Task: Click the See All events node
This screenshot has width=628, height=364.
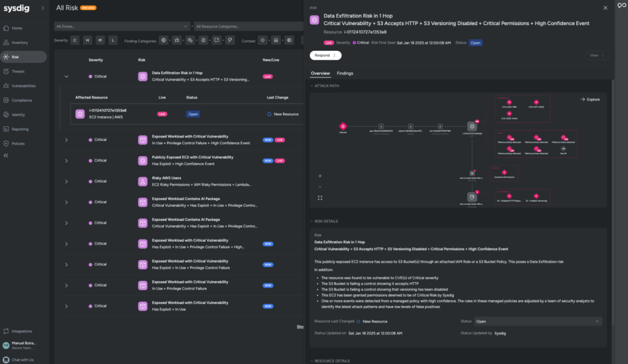Action: (x=563, y=150)
